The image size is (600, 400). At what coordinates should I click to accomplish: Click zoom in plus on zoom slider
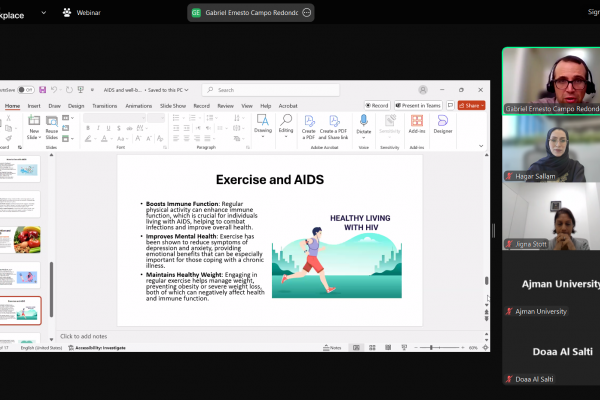pos(463,348)
